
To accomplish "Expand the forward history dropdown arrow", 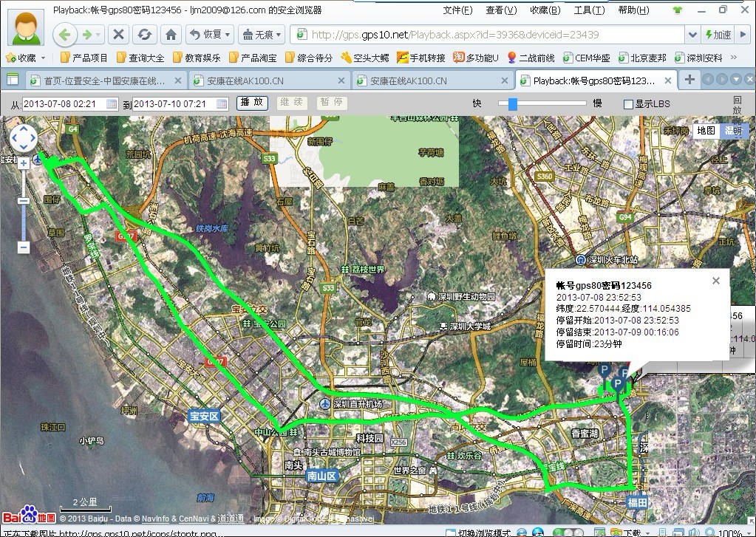I will tap(98, 35).
